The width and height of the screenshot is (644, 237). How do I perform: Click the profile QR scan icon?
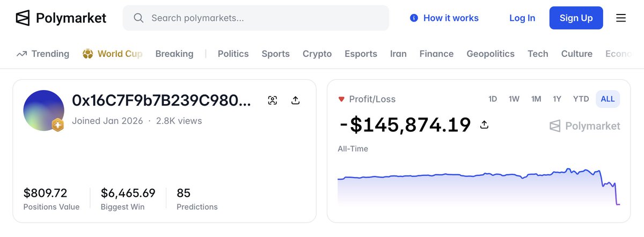[273, 100]
